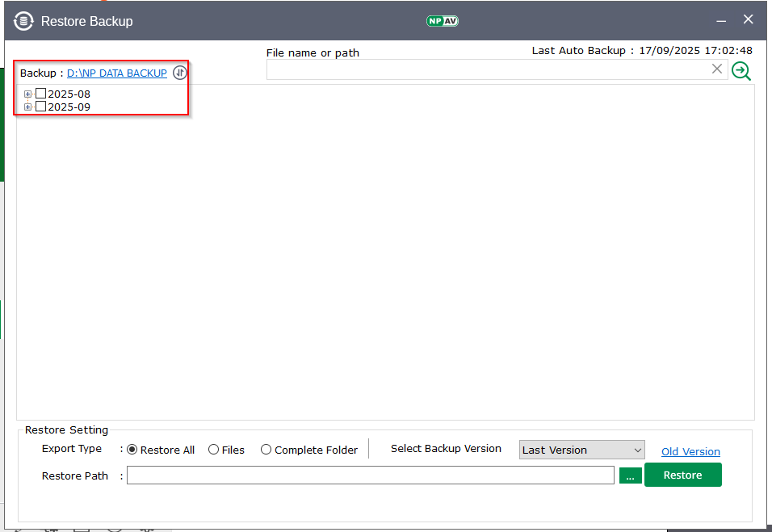
Task: Tick the 2025-09 checkbox
Action: 41,107
